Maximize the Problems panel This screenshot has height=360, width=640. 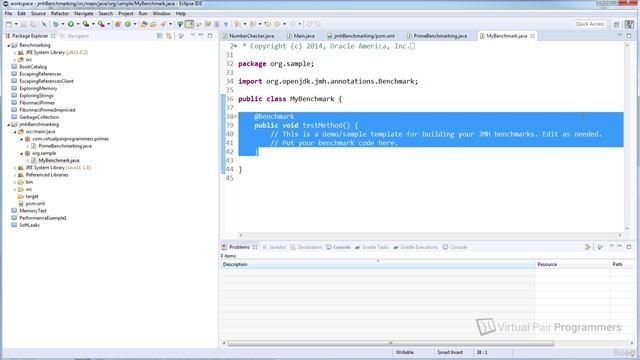629,247
